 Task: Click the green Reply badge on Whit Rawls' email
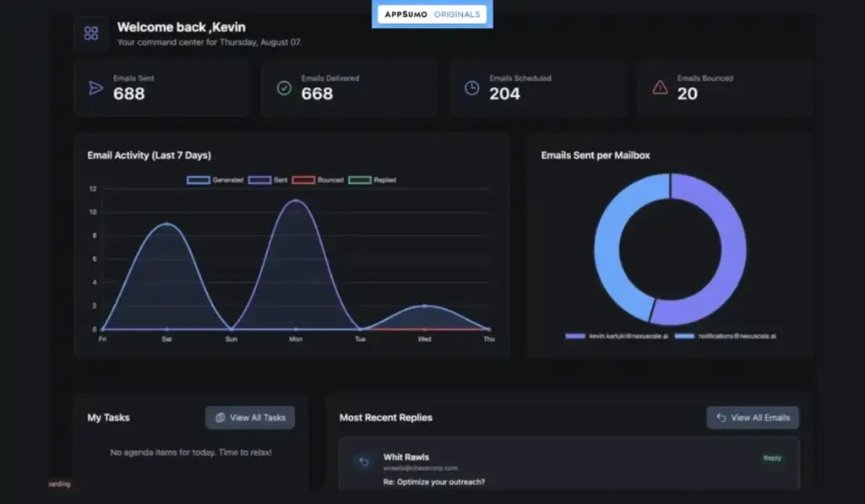tap(772, 458)
